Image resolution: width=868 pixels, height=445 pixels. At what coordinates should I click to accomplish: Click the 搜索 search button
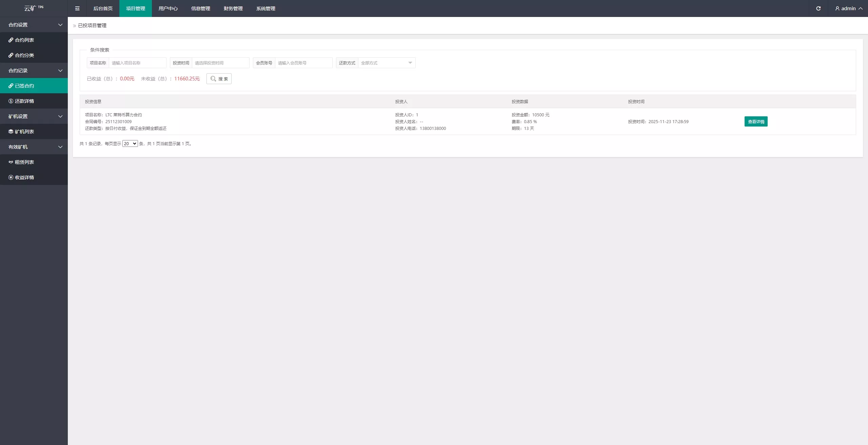[x=219, y=79]
